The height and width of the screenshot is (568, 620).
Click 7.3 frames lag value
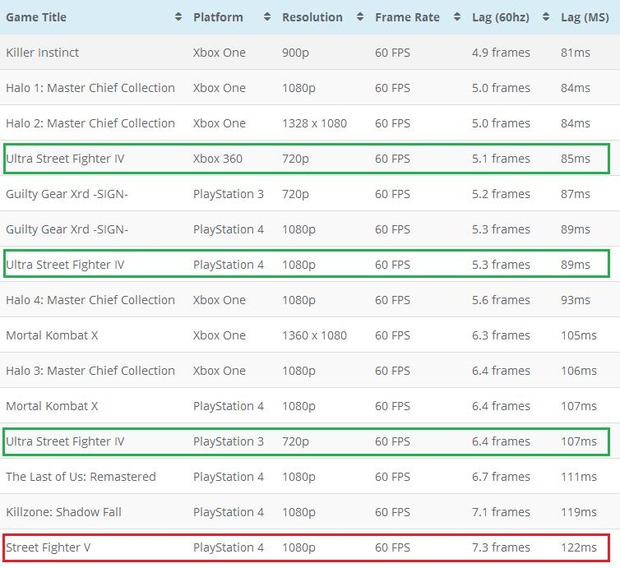tap(501, 547)
